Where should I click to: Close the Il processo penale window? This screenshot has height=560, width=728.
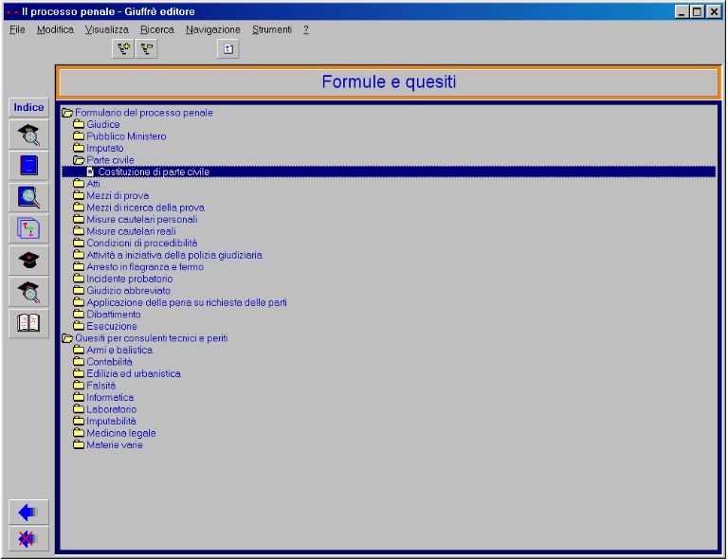pyautogui.click(x=714, y=11)
